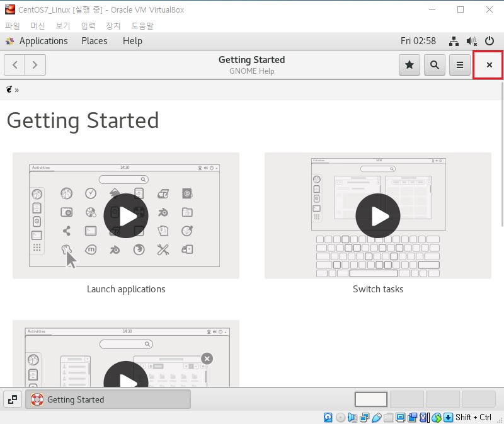Click the VirtualBox audio status icon

(x=353, y=417)
